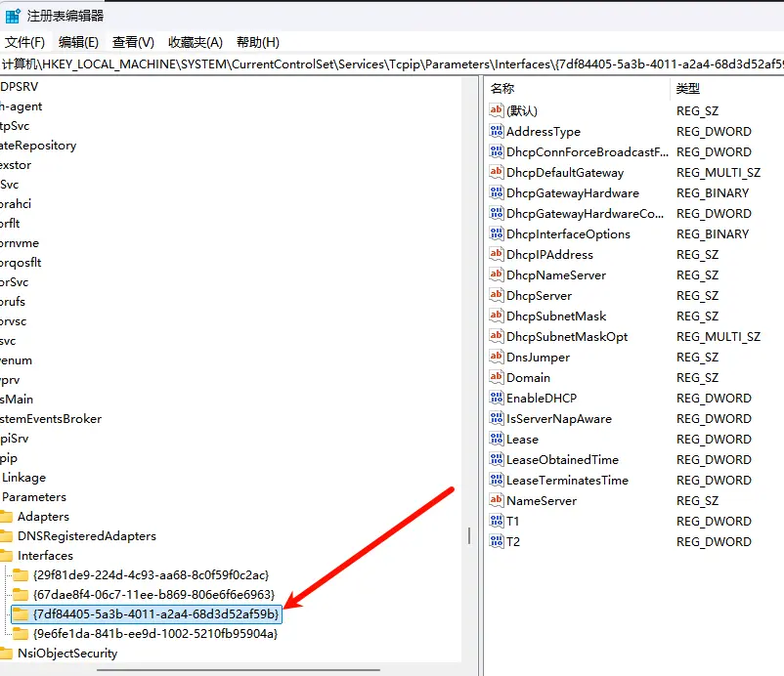This screenshot has width=784, height=676.
Task: Select the sMain tree entry
Action: pyautogui.click(x=17, y=400)
